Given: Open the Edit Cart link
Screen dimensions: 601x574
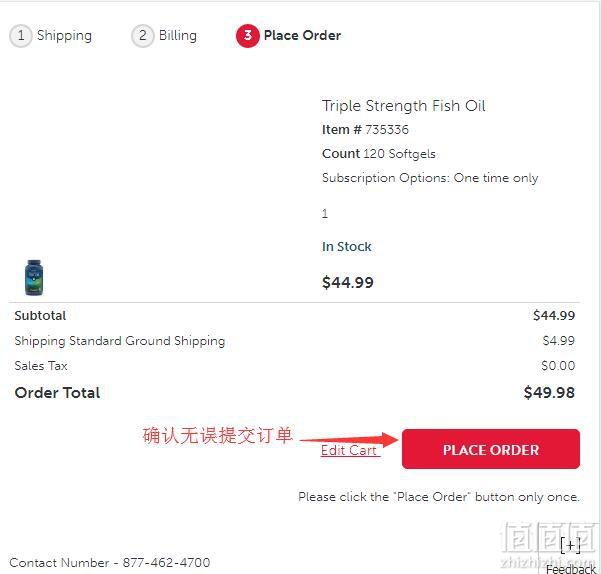Looking at the screenshot, I should click(350, 450).
